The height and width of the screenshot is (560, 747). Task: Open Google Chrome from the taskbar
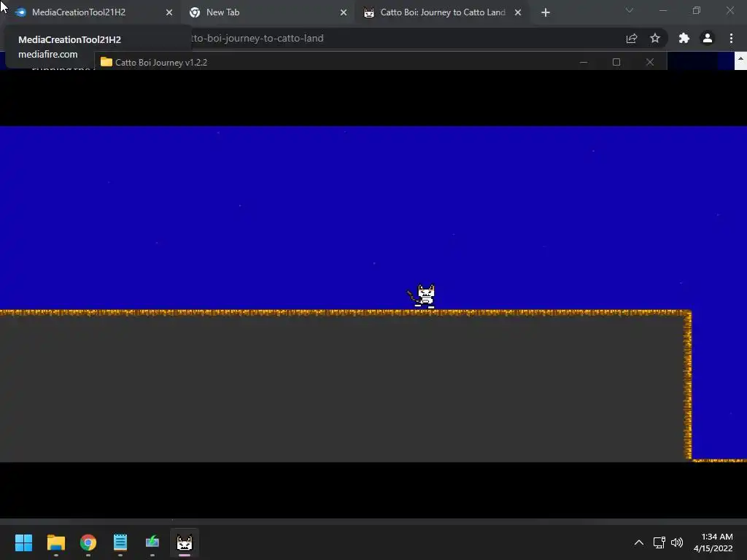point(88,542)
